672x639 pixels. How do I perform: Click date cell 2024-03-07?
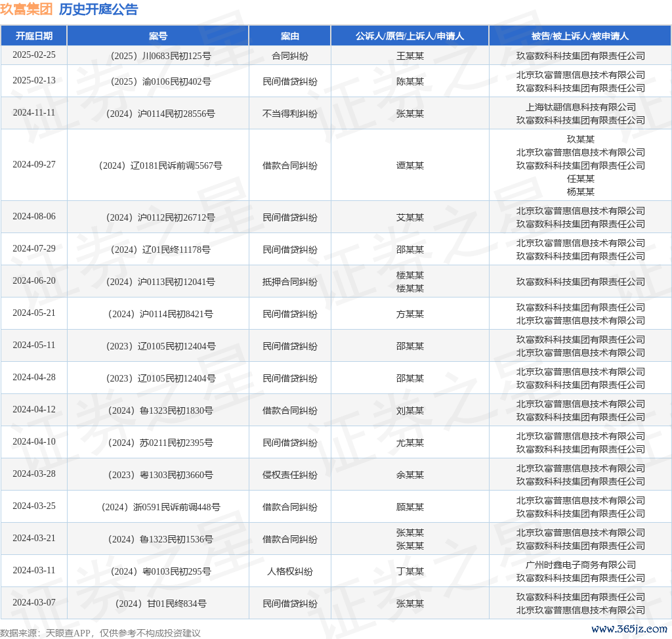pos(34,602)
